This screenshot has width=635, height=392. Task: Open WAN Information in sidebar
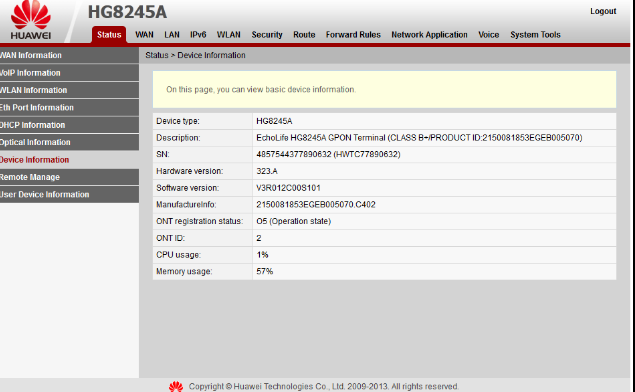69,55
